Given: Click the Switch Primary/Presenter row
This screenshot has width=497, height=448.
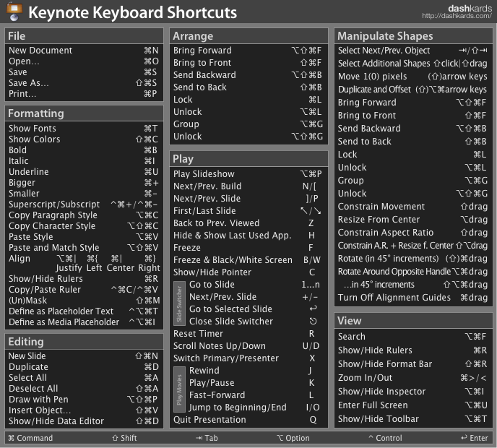Looking at the screenshot, I should point(248,358).
